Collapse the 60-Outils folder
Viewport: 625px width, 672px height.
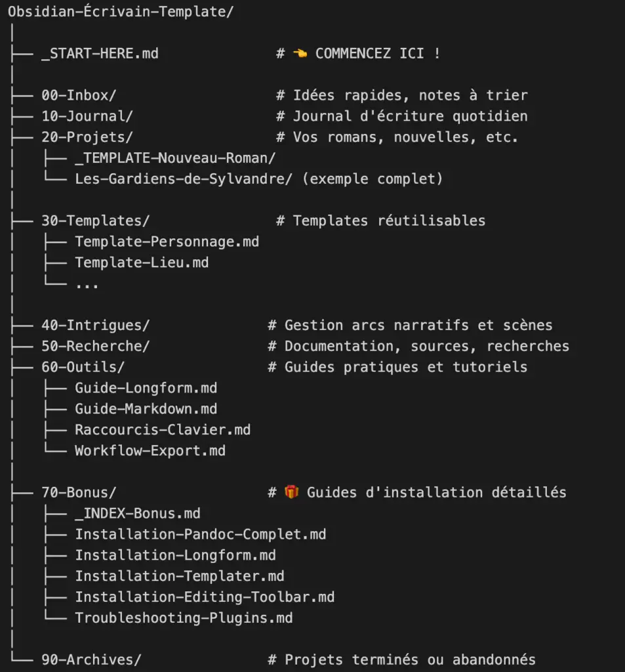point(83,367)
